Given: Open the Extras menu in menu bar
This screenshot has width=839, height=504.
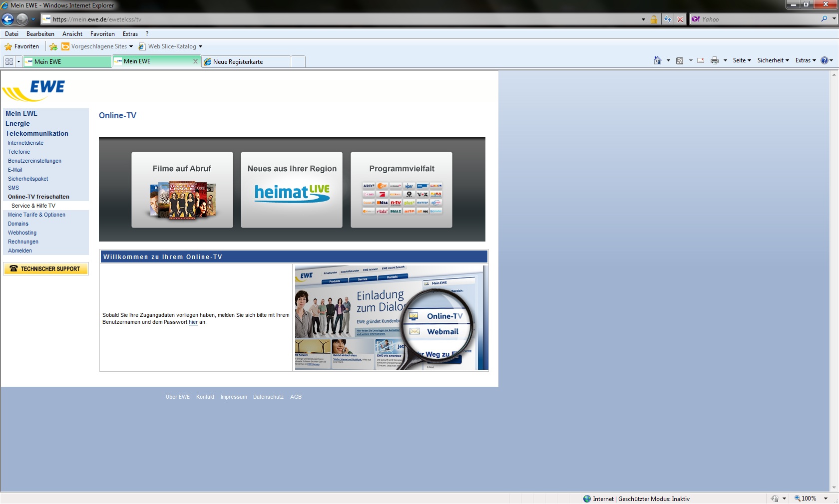Looking at the screenshot, I should tap(130, 34).
